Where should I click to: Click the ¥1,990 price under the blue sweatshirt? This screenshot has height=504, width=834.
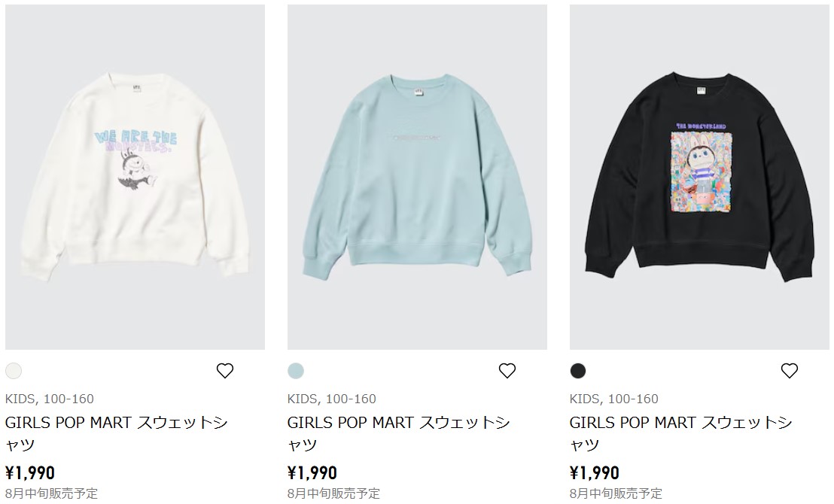click(312, 472)
